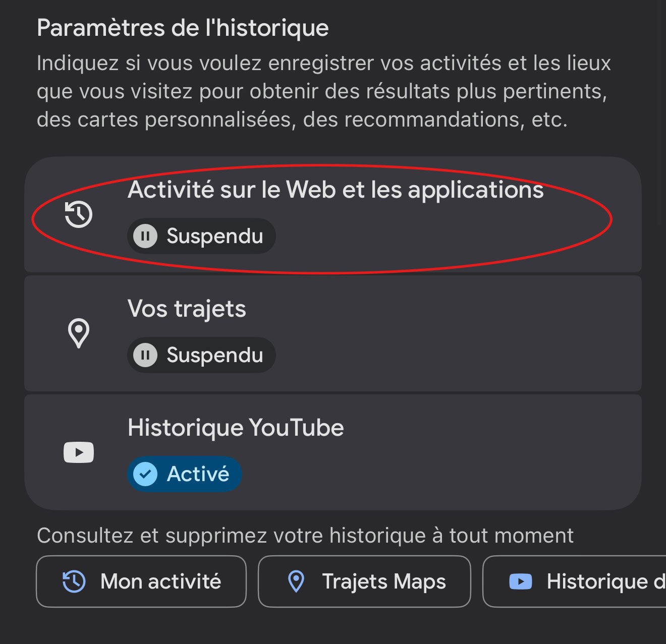Click the history clock icon beside Web activity
This screenshot has width=666, height=644.
79,215
